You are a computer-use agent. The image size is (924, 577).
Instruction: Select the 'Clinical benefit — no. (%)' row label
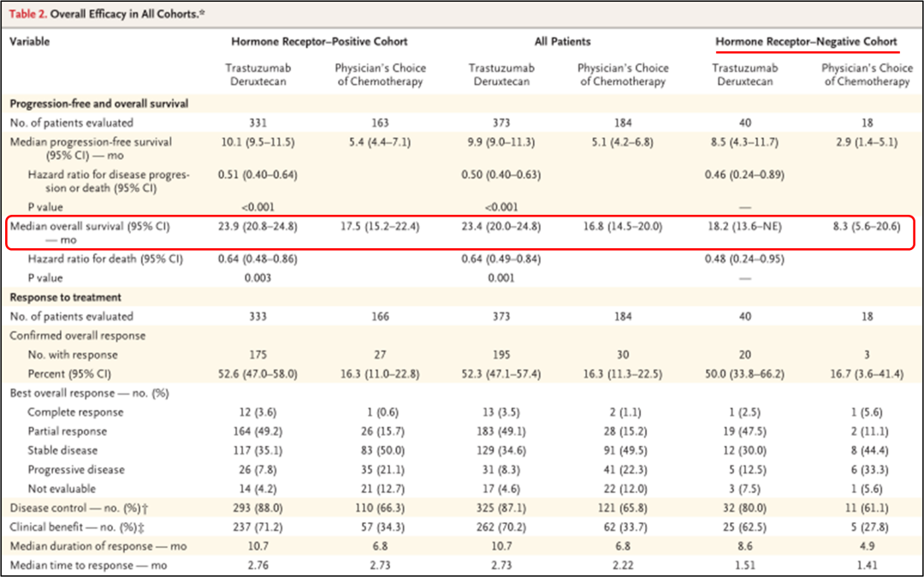click(x=77, y=527)
